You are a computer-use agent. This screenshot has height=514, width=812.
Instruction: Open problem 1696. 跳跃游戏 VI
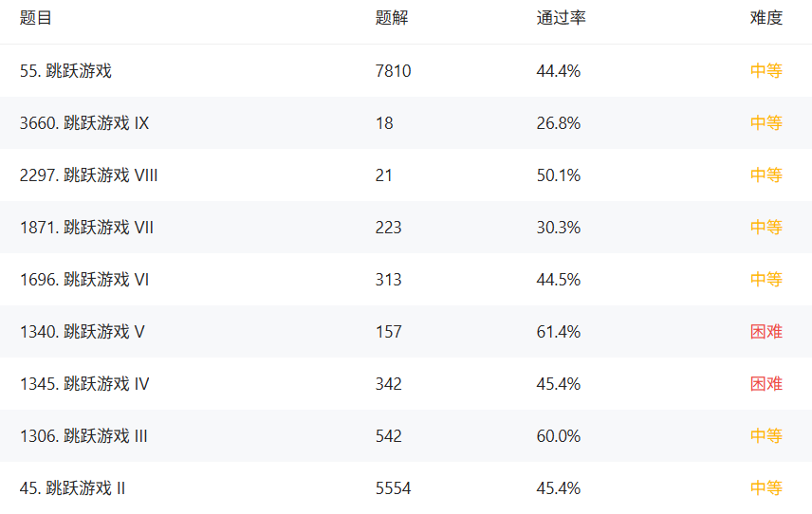tap(84, 280)
